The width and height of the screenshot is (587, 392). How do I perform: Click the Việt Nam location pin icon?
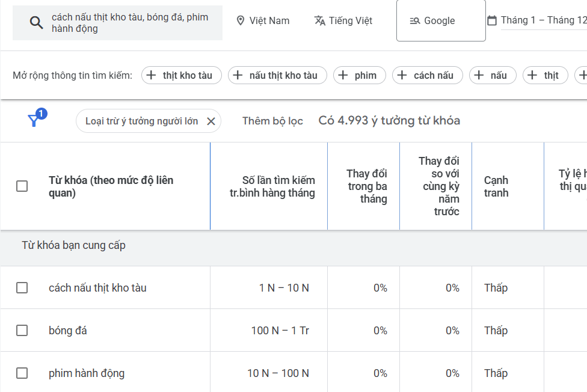[241, 20]
